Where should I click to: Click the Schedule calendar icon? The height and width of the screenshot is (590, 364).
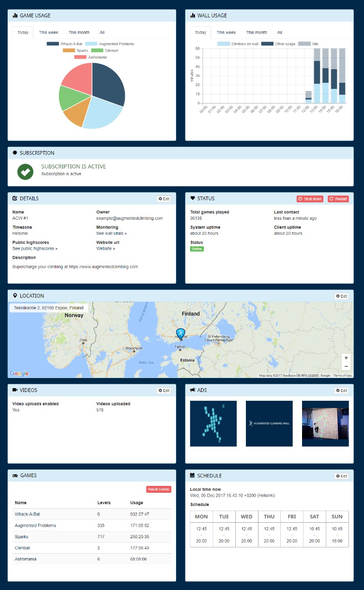click(x=193, y=476)
